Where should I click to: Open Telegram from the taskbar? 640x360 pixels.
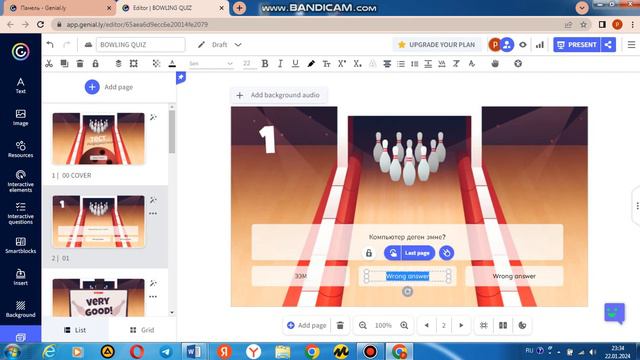(166, 351)
